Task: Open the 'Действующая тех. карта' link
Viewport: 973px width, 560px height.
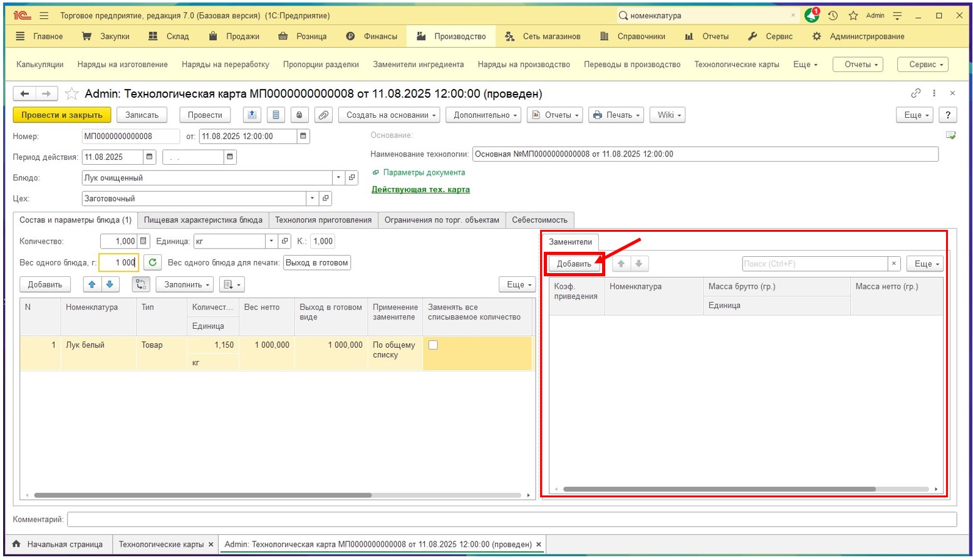Action: pyautogui.click(x=420, y=190)
